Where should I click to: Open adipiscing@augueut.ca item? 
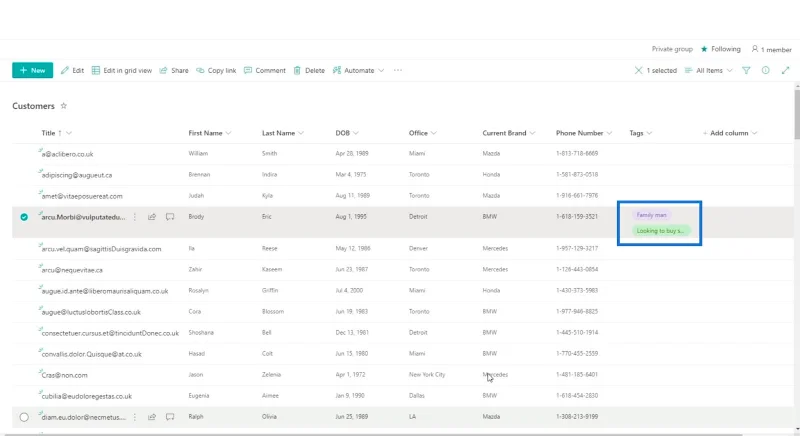coord(77,175)
